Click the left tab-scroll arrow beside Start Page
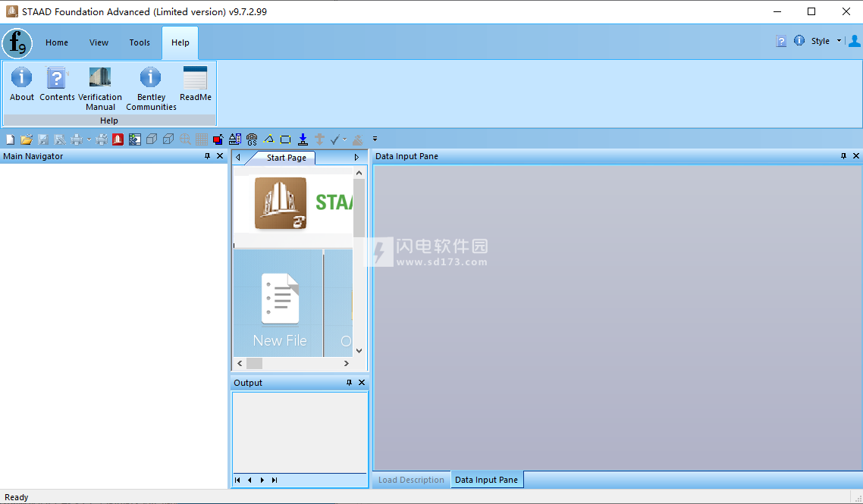 click(x=238, y=158)
